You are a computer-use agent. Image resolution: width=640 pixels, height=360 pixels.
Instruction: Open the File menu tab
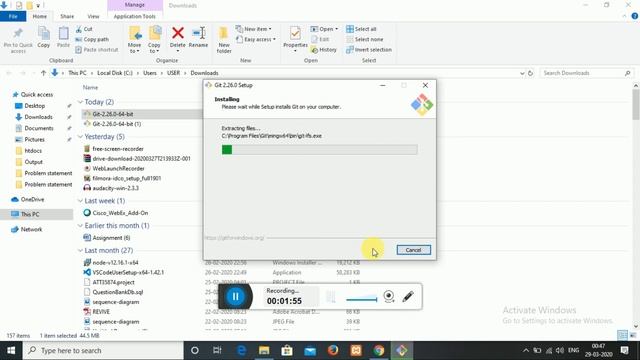(13, 16)
